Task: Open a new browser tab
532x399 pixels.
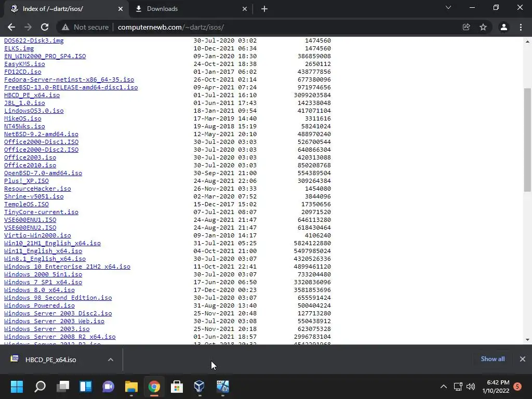Action: 264,9
